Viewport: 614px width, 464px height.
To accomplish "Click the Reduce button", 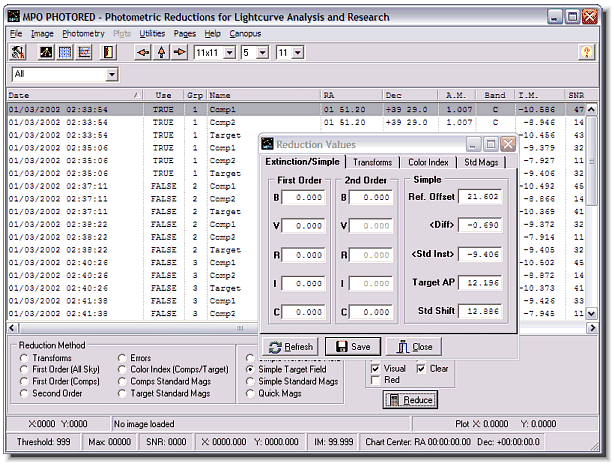I will point(410,400).
